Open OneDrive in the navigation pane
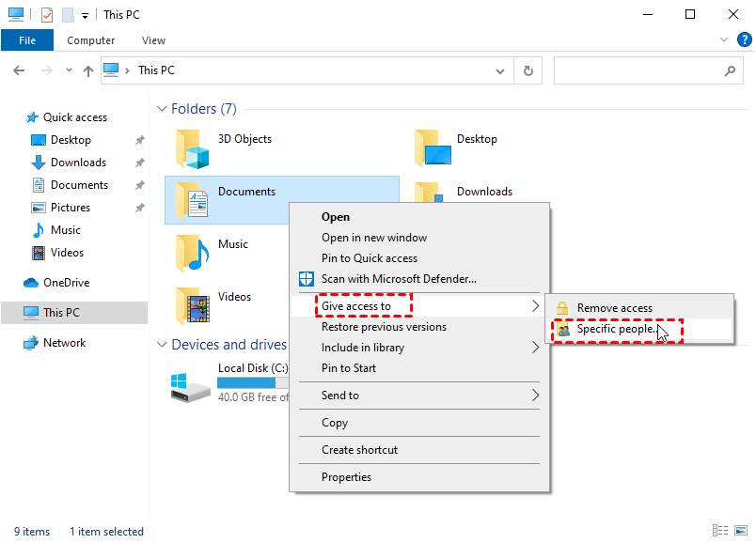This screenshot has height=543, width=756. click(67, 283)
